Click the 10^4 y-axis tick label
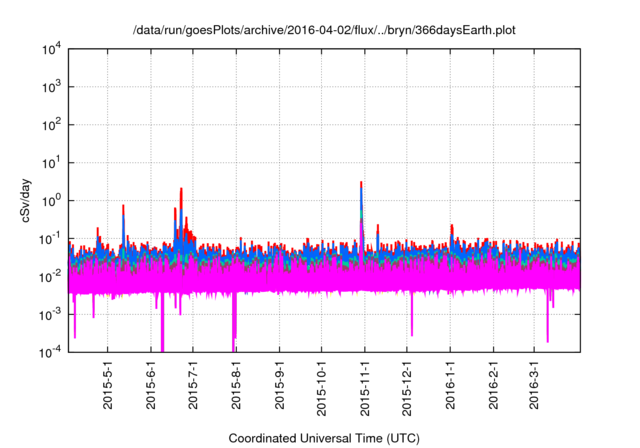The width and height of the screenshot is (640, 448). point(51,50)
